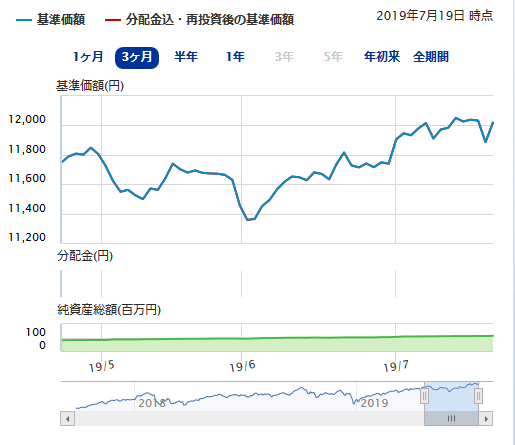Grab the left range selector handle

424,396
